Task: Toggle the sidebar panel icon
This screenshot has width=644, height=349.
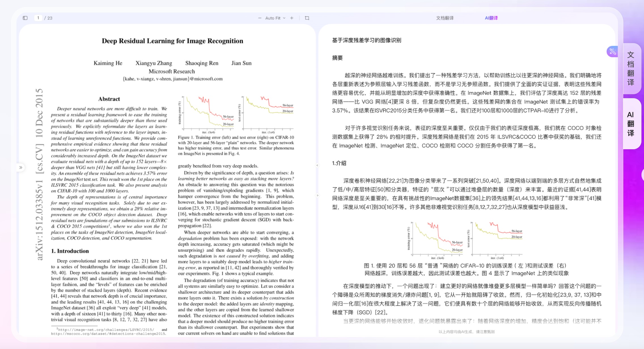Action: 25,18
